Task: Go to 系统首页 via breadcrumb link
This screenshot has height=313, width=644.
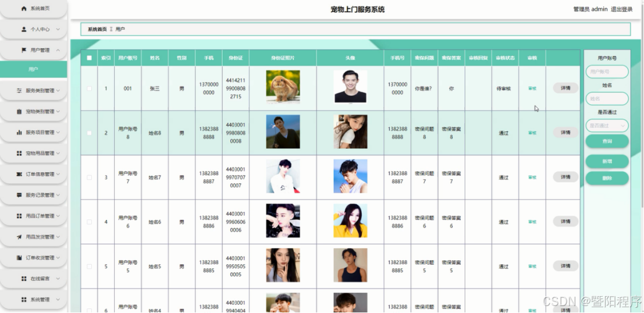Action: click(x=97, y=29)
